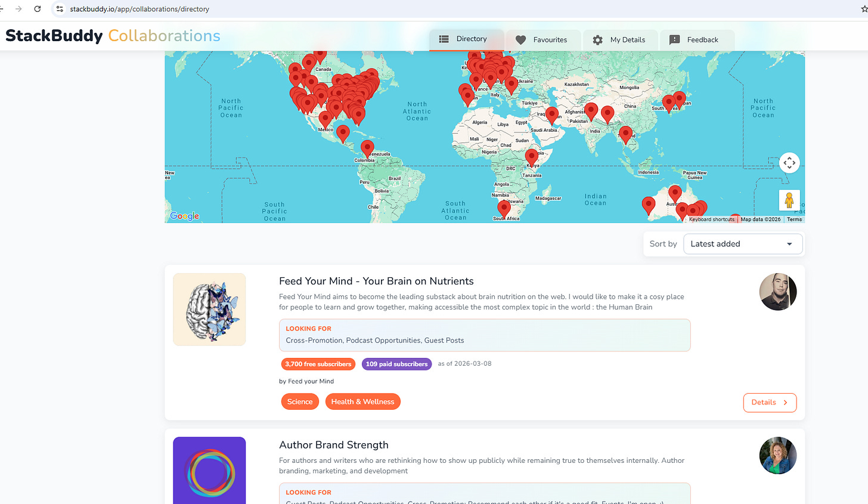Viewport: 868px width, 504px height.
Task: Click the map pin over South Africa
Action: (504, 209)
